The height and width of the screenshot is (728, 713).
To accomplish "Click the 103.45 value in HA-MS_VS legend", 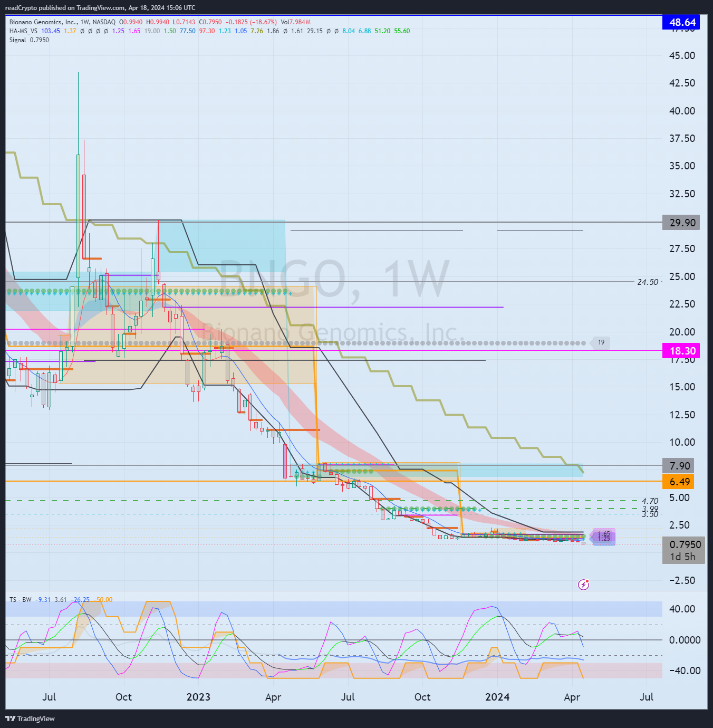I will click(x=51, y=31).
